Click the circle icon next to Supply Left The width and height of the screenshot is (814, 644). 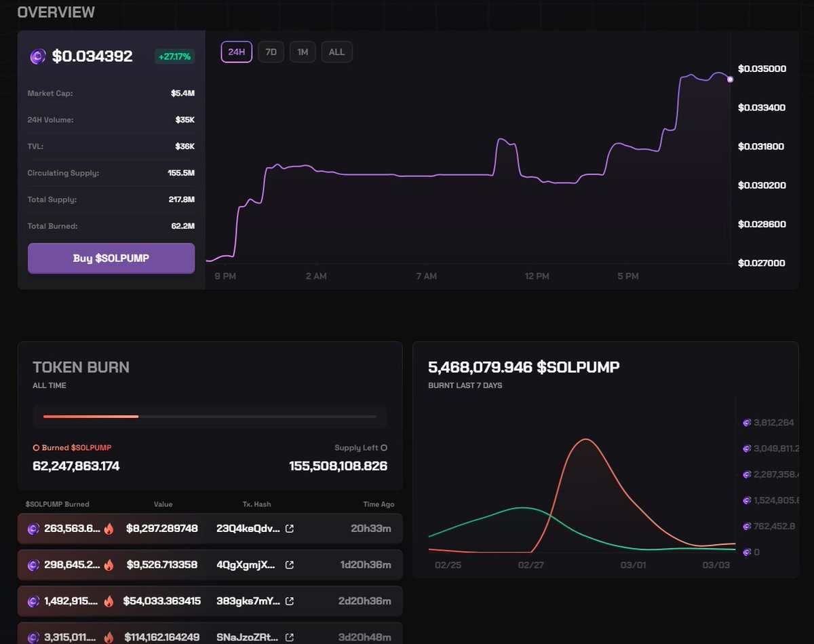click(383, 447)
